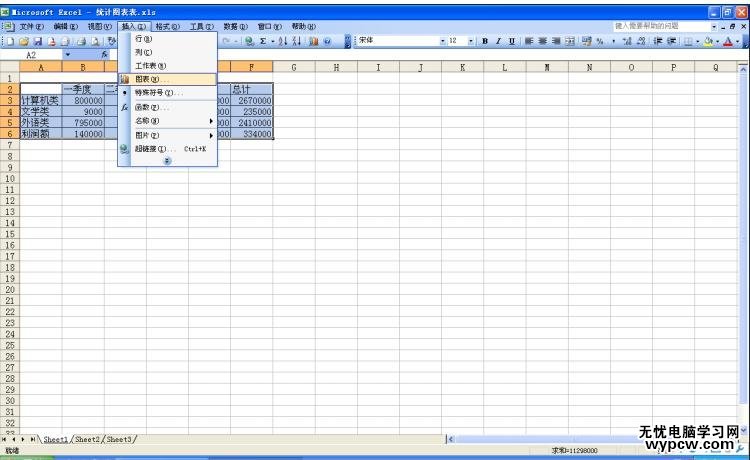Viewport: 750px width, 460px height.
Task: Open the font name 宋体 dropdown
Action: tap(442, 41)
